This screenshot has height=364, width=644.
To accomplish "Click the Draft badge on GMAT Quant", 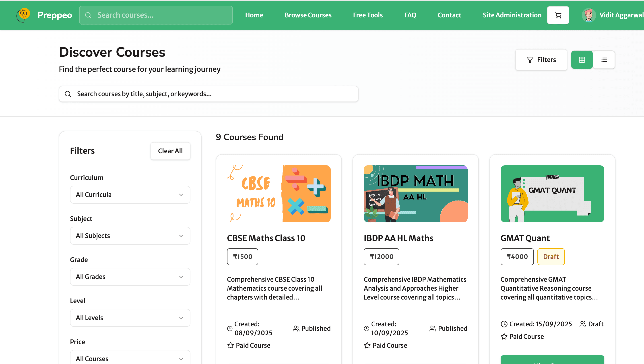I will (x=551, y=256).
